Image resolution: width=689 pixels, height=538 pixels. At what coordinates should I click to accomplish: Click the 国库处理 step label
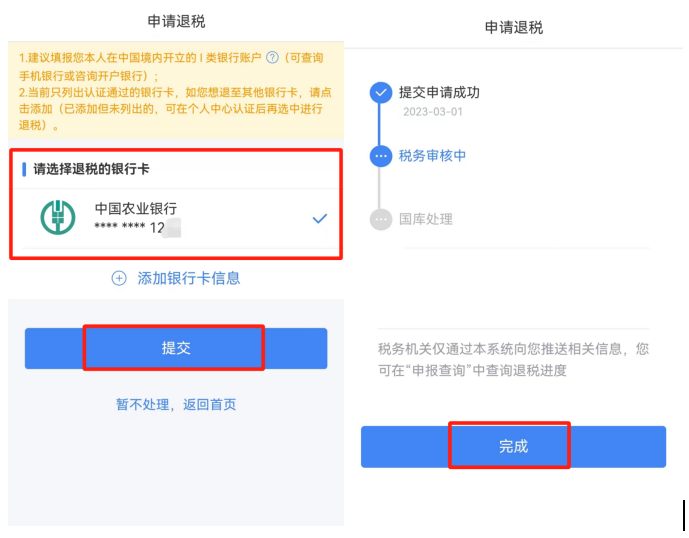(x=426, y=219)
